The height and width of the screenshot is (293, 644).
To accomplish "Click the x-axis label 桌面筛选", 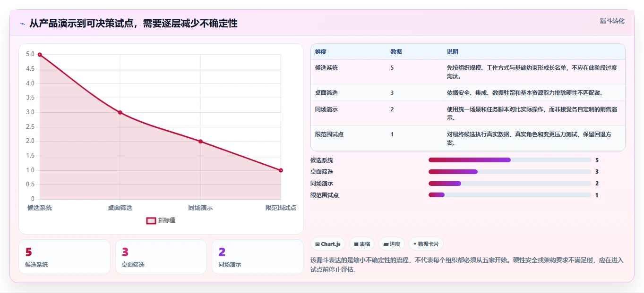I will coord(120,208).
